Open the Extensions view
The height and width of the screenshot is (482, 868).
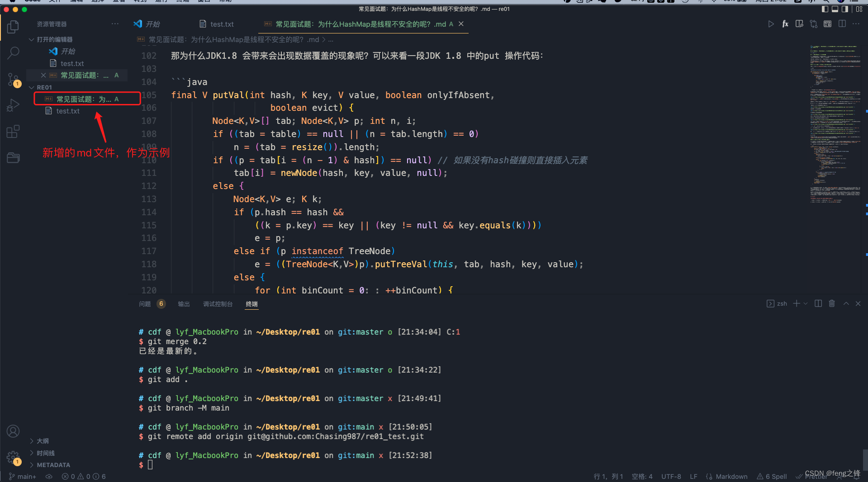(13, 132)
